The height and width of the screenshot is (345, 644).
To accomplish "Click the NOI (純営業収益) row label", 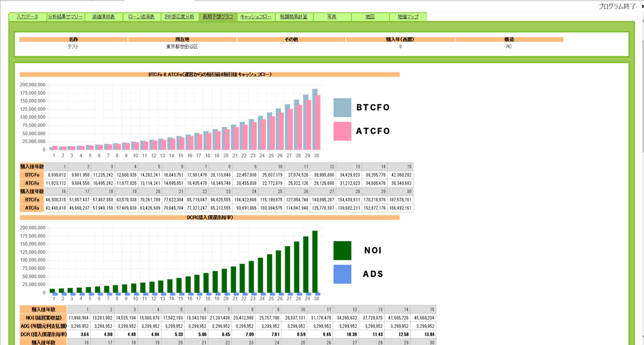I will [43, 318].
